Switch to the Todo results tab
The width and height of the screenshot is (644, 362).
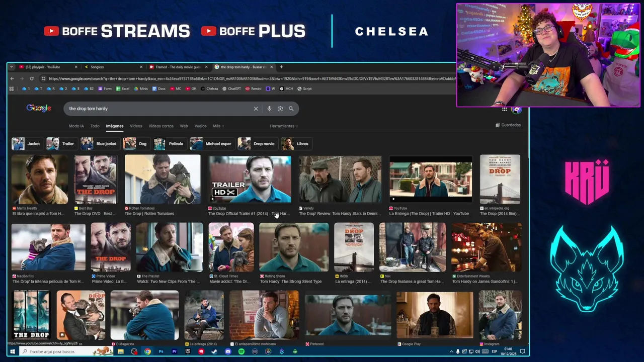(x=95, y=126)
